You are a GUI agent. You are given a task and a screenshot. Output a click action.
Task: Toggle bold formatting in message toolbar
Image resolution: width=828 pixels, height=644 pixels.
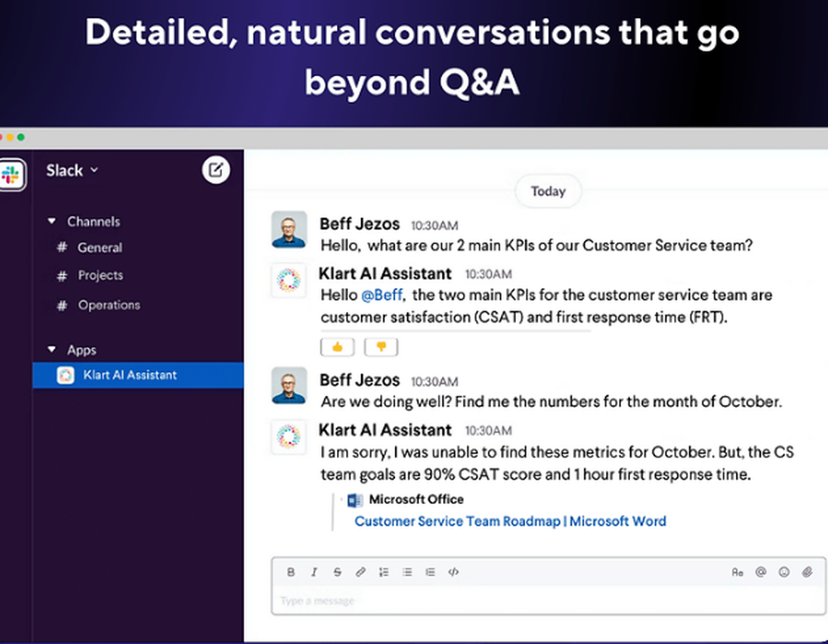pos(291,572)
